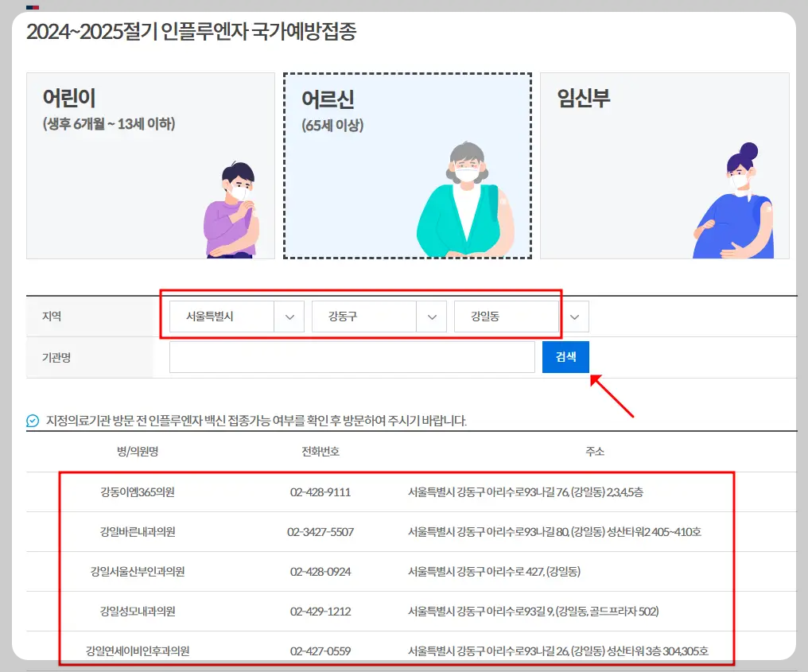The width and height of the screenshot is (808, 672).
Task: Select the 임신부 pregnant women vaccination card
Action: (x=664, y=165)
